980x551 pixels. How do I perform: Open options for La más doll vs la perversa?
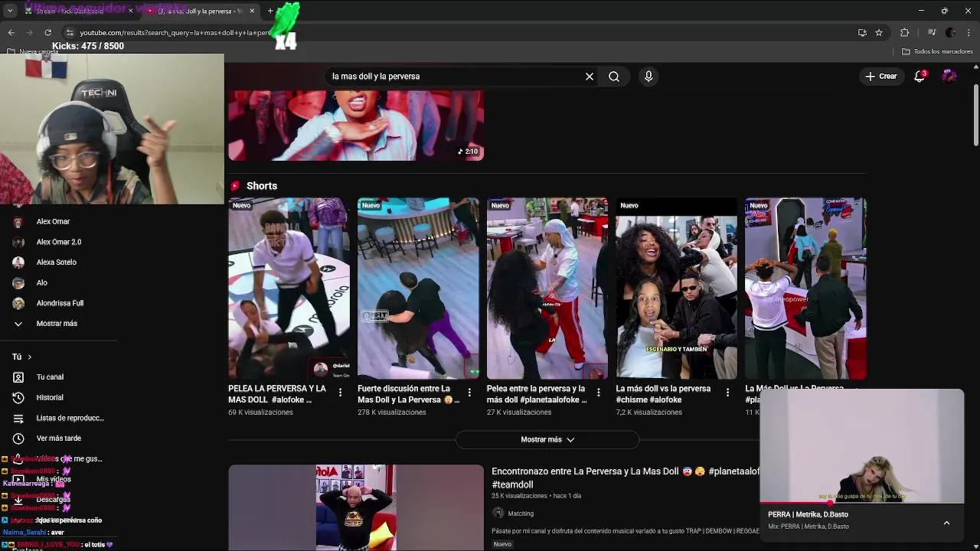pos(727,393)
